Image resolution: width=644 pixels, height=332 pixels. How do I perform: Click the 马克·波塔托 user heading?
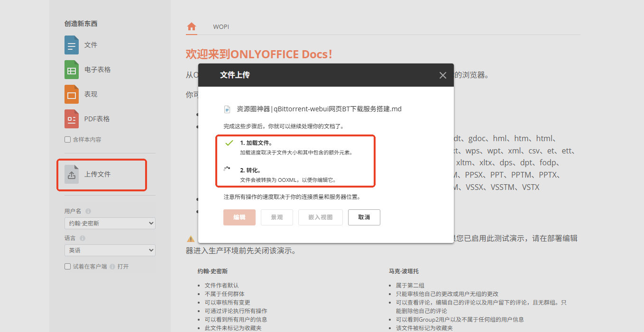pos(404,271)
